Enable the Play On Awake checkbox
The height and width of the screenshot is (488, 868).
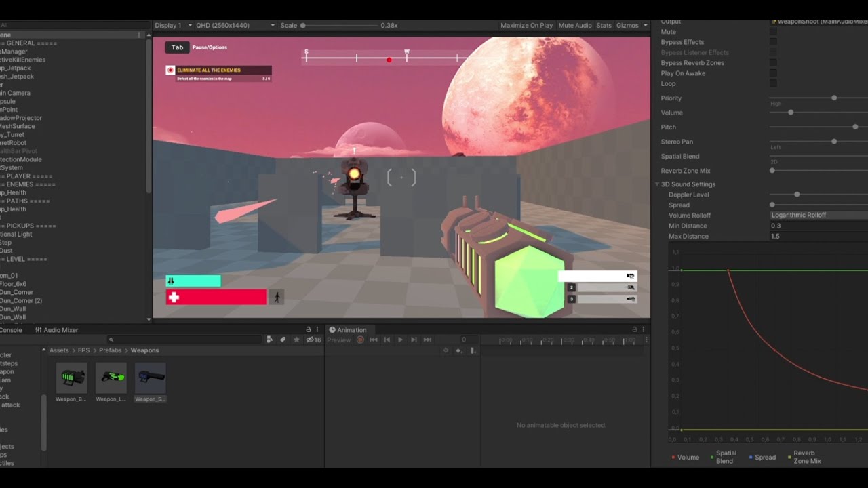tap(773, 73)
